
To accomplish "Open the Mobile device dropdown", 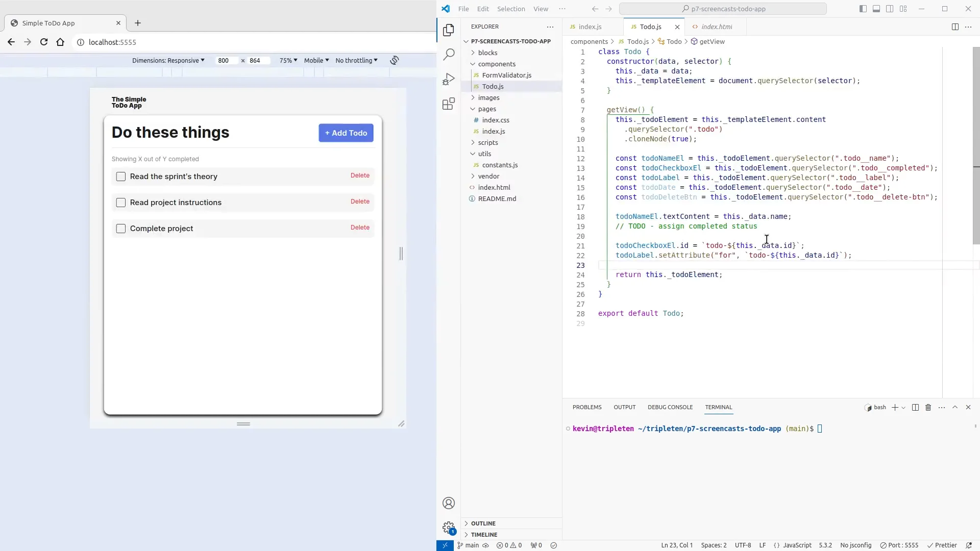I will click(x=316, y=60).
